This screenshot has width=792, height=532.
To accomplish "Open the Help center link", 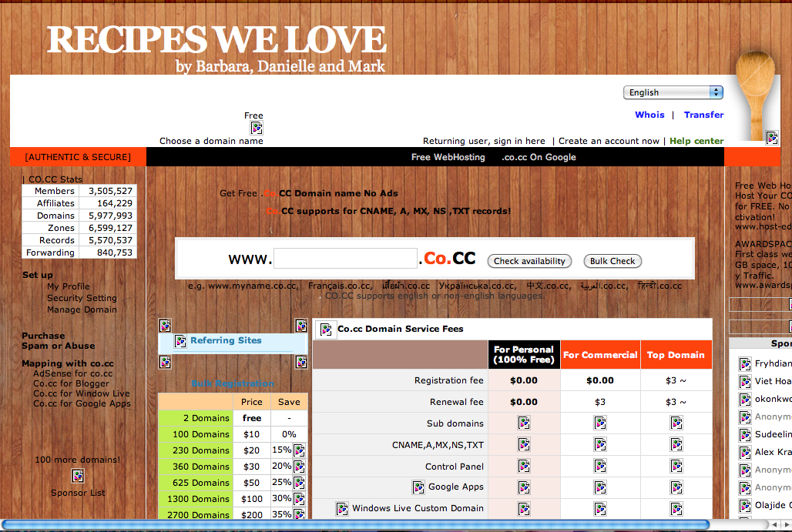I will (x=696, y=141).
